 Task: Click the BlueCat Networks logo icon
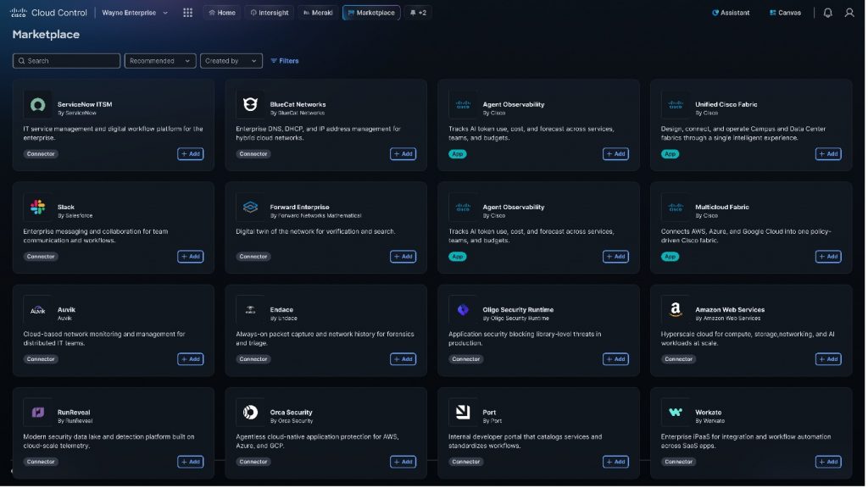click(x=251, y=104)
